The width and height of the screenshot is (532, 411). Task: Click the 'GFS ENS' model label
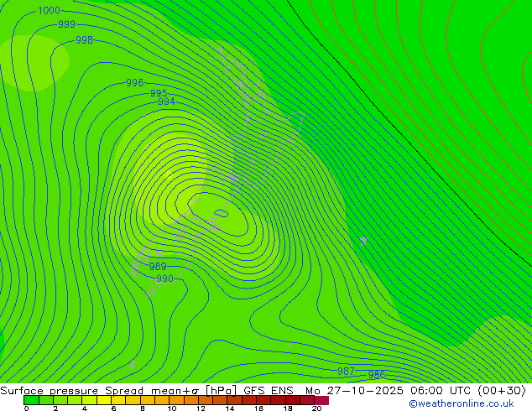pyautogui.click(x=269, y=391)
